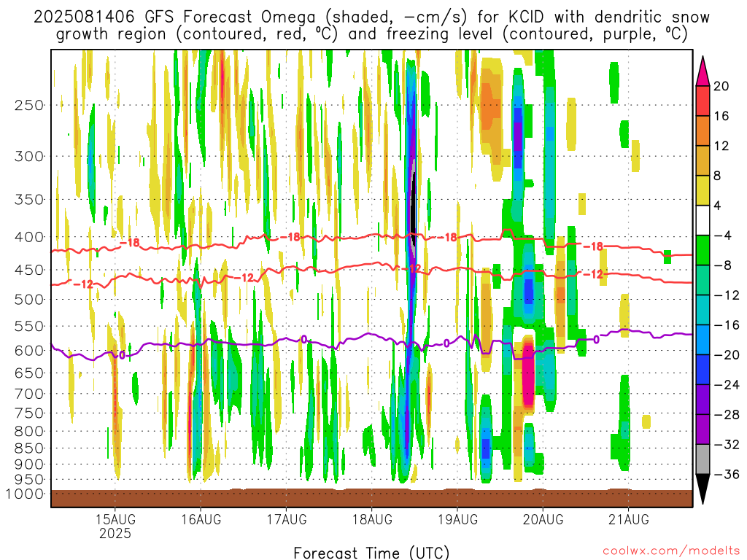The height and width of the screenshot is (560, 747).
Task: Click the gray -36-to--32 colorbar swatch
Action: [703, 459]
